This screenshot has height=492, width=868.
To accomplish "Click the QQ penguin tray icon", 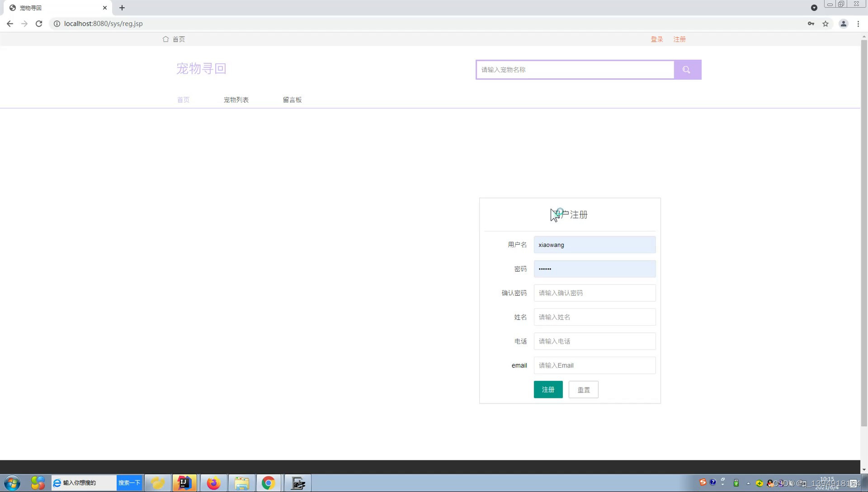I will point(770,483).
